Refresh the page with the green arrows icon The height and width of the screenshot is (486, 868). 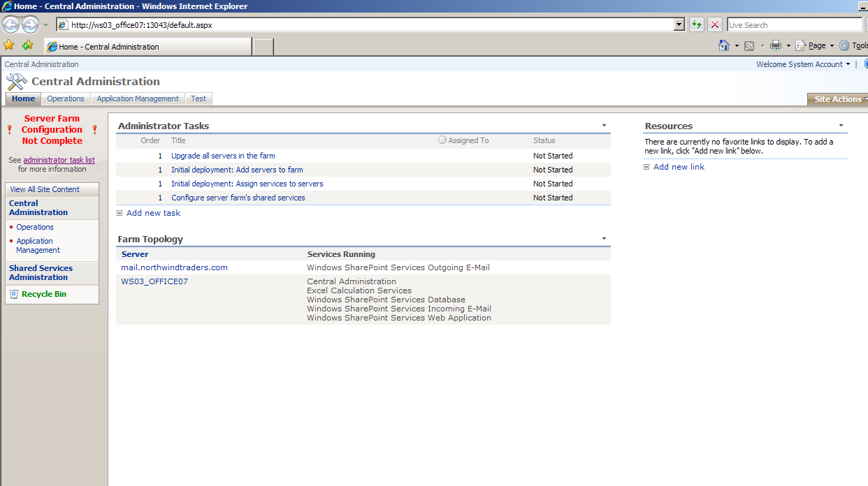pyautogui.click(x=697, y=24)
